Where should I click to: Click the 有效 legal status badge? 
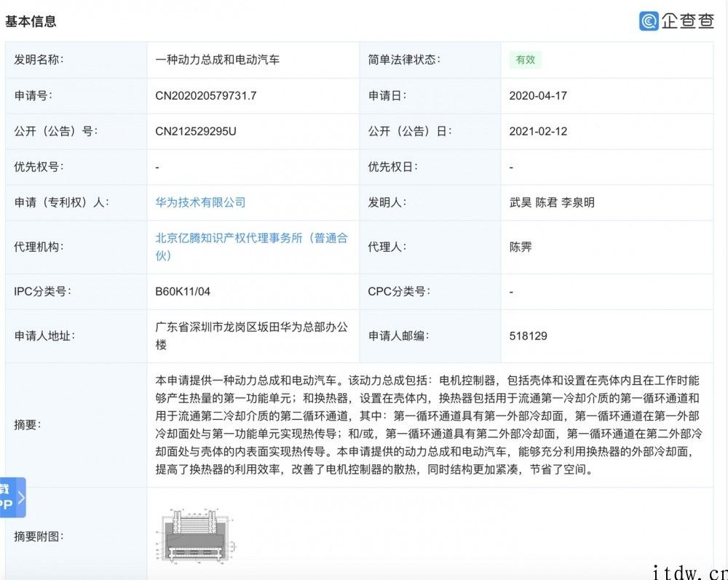click(x=525, y=60)
